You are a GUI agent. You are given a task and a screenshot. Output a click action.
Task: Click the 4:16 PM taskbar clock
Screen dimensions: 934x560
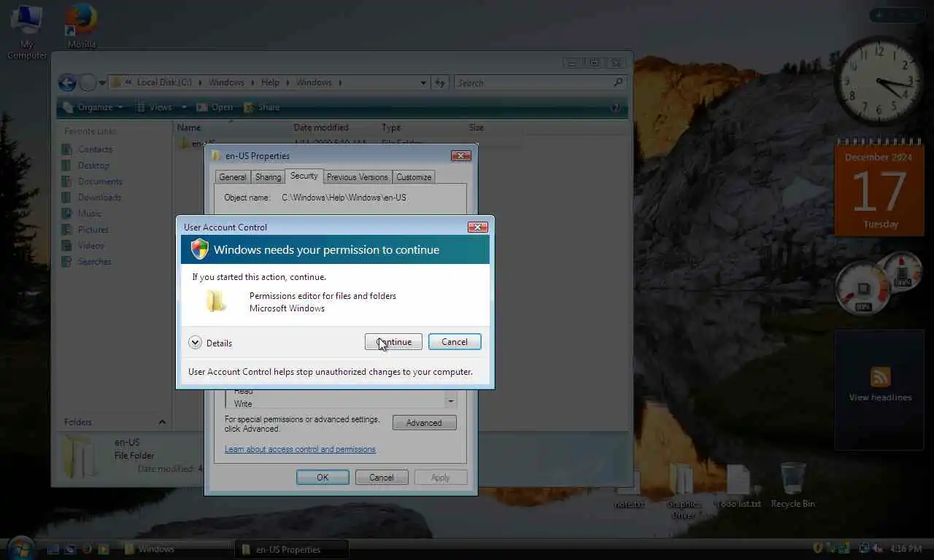(906, 548)
